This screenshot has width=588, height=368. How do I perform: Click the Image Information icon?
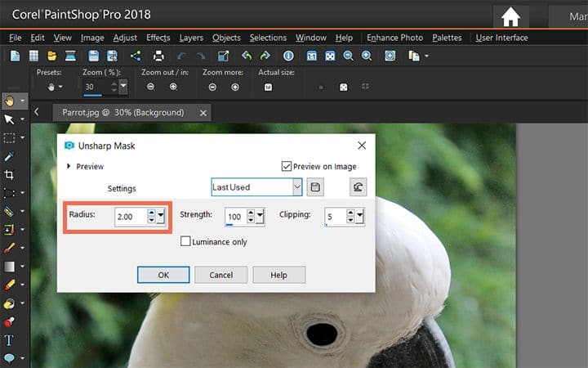tap(288, 56)
